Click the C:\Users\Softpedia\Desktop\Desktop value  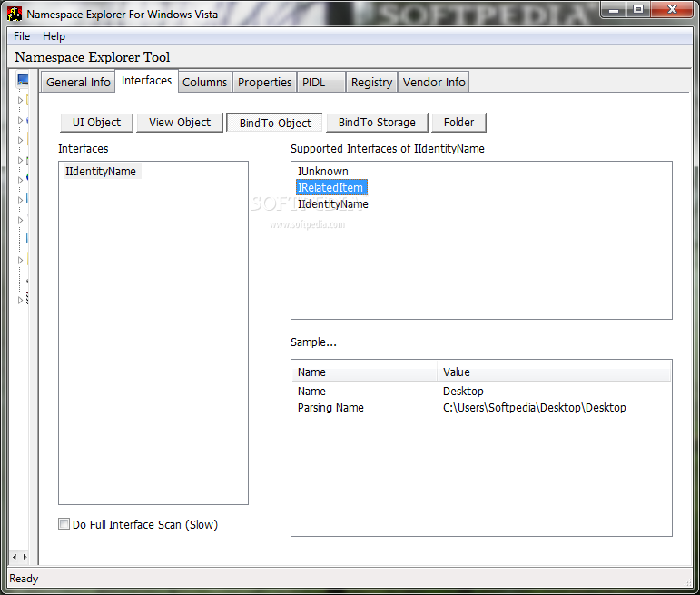535,407
